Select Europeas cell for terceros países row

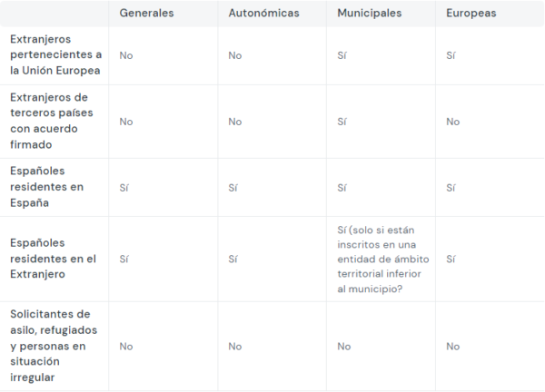(x=453, y=122)
